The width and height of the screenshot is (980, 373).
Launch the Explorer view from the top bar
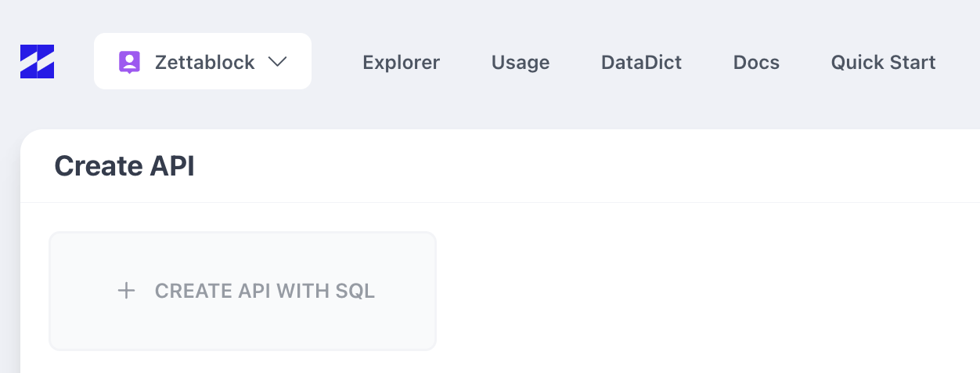pyautogui.click(x=401, y=62)
